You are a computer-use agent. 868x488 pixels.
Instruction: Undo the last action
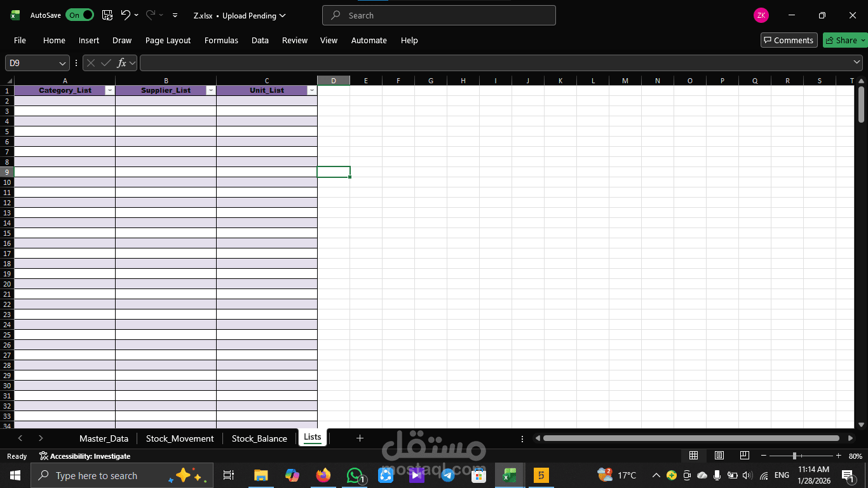(125, 15)
